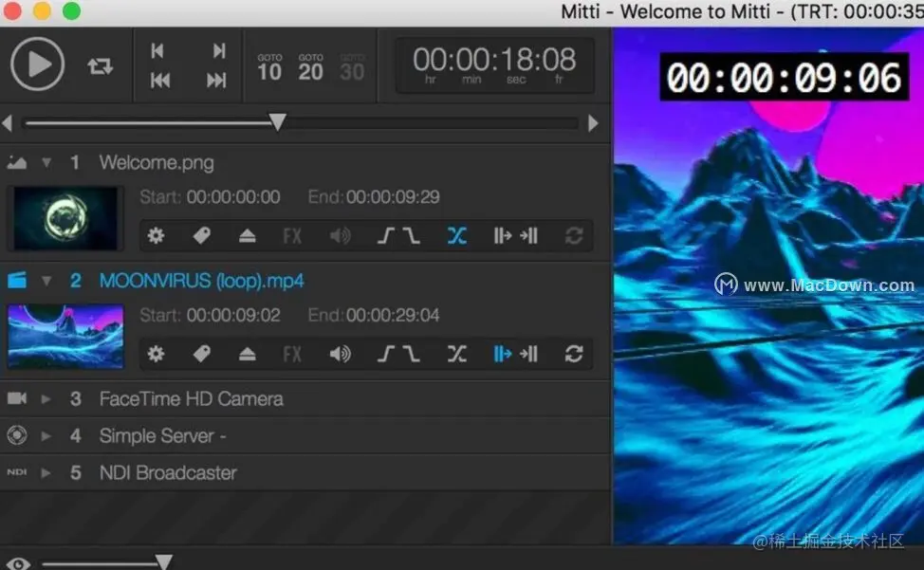
Task: Click the Syphon icon for Simple Server
Action: [17, 435]
